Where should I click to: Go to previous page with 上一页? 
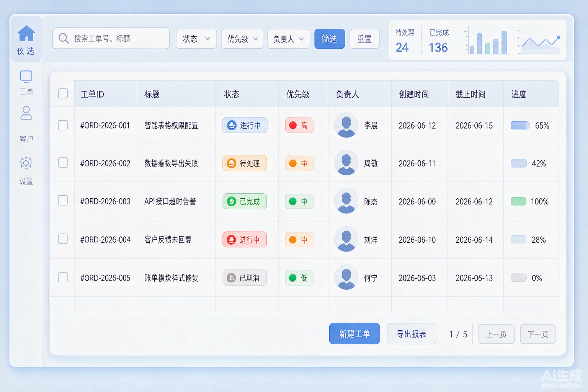click(x=496, y=334)
